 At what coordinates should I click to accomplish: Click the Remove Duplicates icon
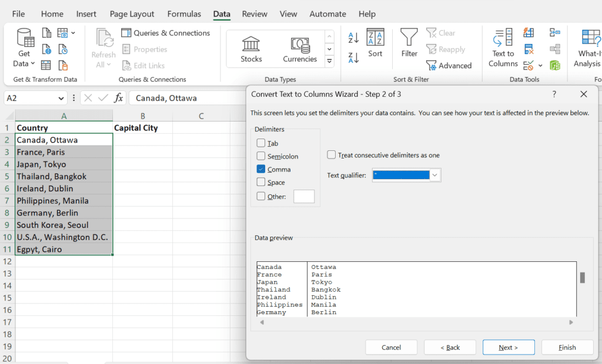click(x=528, y=49)
